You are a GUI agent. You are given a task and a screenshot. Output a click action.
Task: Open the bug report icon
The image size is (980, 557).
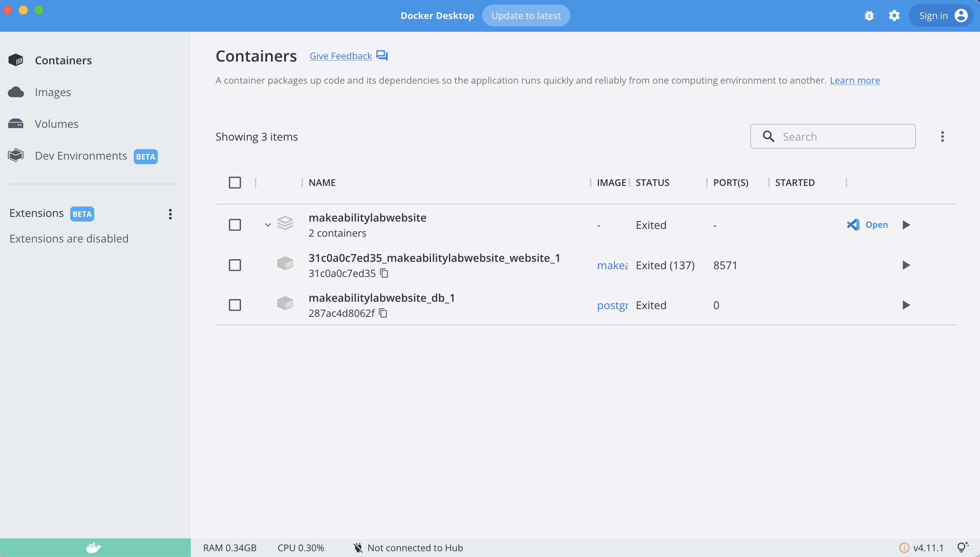870,15
